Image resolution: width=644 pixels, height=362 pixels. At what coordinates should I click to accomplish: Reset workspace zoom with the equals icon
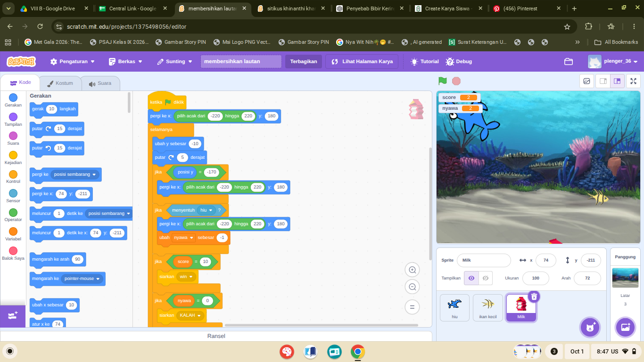(x=412, y=307)
